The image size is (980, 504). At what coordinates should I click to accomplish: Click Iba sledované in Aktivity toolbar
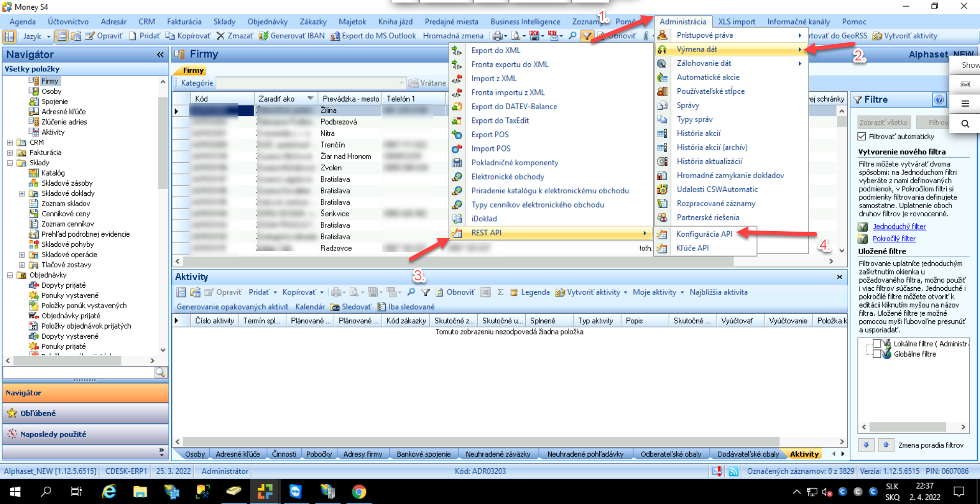[406, 307]
